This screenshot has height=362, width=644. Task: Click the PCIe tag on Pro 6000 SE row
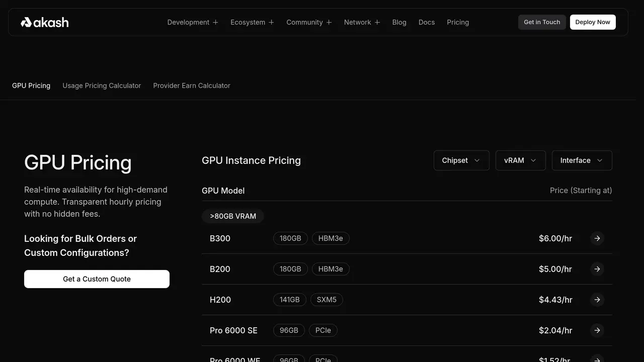point(323,330)
